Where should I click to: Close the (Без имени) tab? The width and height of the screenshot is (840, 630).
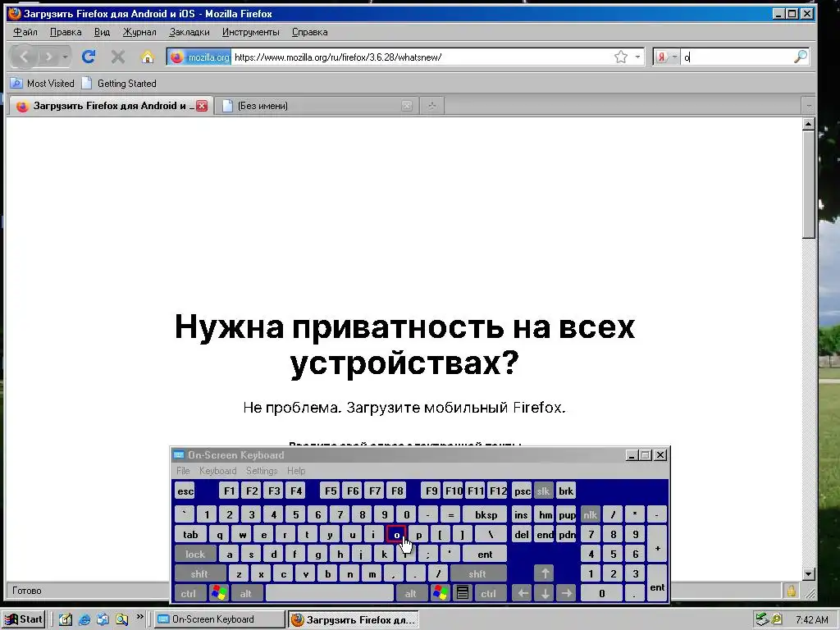(407, 106)
